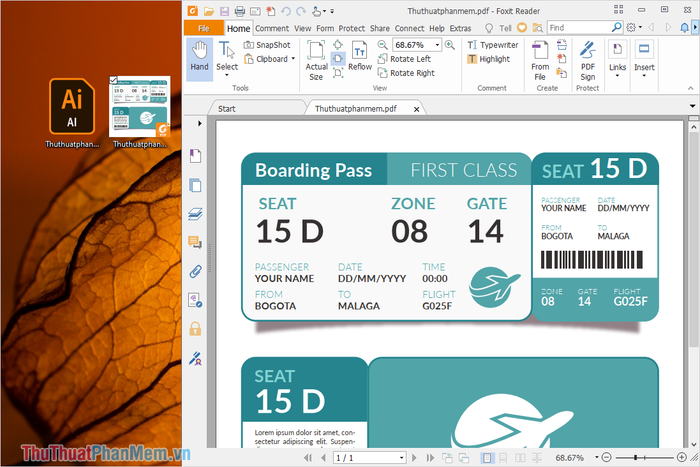The width and height of the screenshot is (700, 467).
Task: Click status bar zoom out minus button
Action: click(606, 457)
